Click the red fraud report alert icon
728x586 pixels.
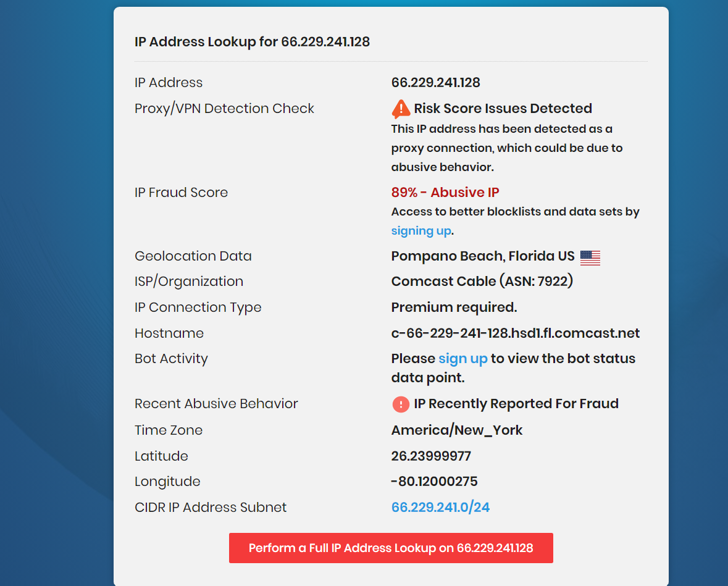coord(401,404)
